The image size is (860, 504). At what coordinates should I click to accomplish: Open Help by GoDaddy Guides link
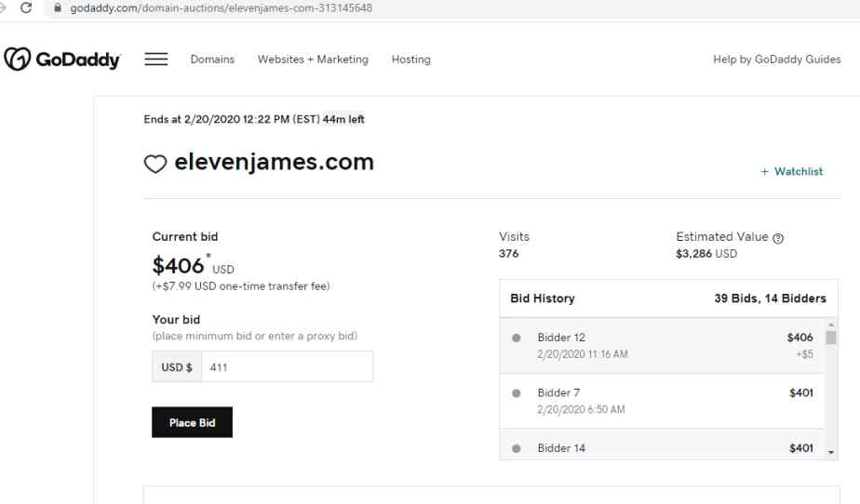(776, 60)
